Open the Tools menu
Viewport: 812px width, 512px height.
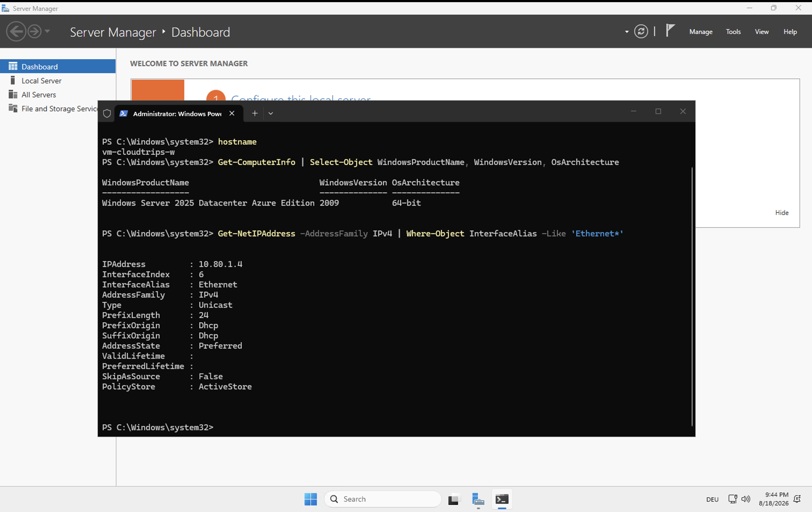click(733, 32)
